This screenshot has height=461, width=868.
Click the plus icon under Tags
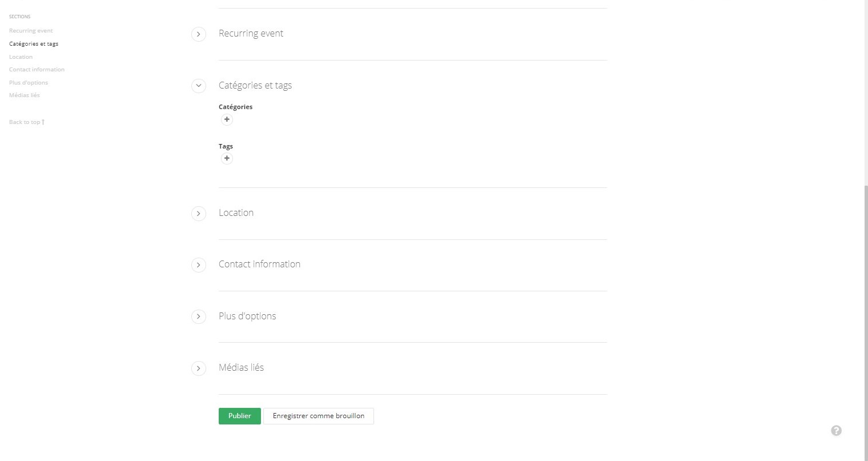click(227, 158)
